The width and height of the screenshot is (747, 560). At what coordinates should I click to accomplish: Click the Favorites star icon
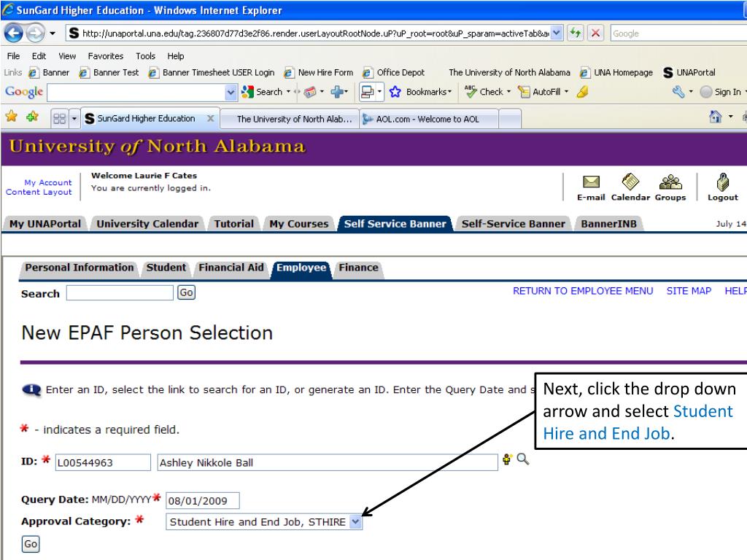click(12, 117)
